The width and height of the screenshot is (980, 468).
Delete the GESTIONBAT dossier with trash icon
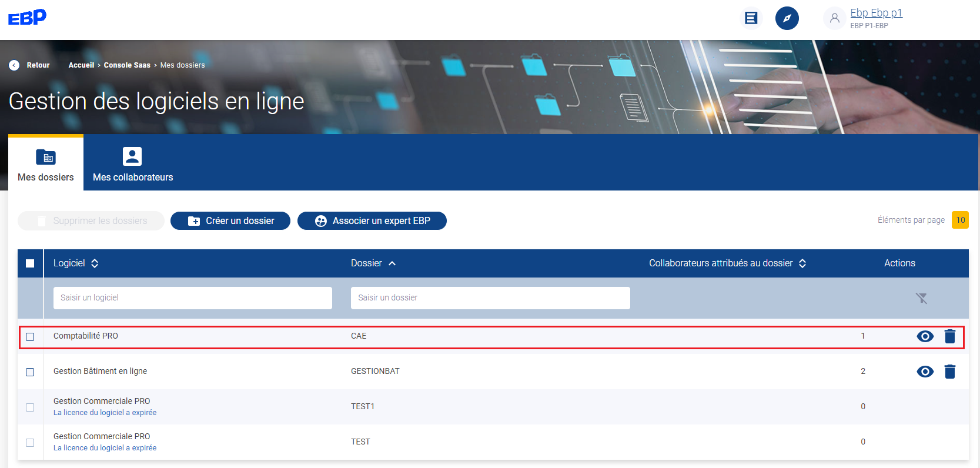pyautogui.click(x=950, y=372)
